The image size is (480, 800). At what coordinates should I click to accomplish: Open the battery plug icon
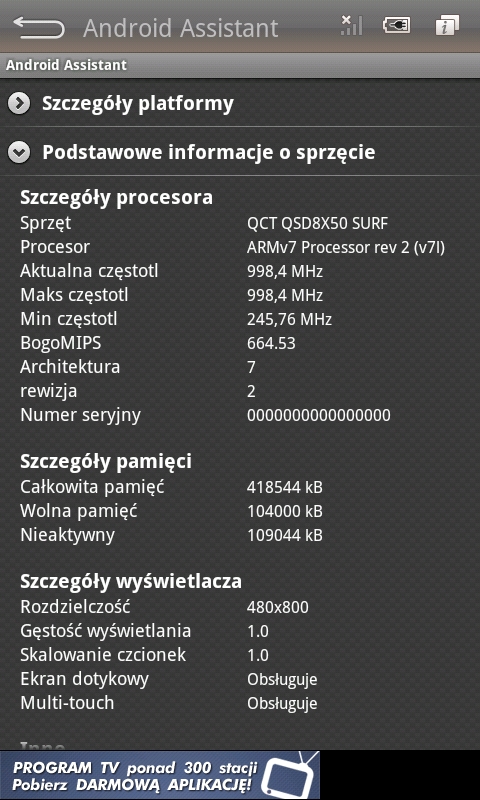pos(397,26)
